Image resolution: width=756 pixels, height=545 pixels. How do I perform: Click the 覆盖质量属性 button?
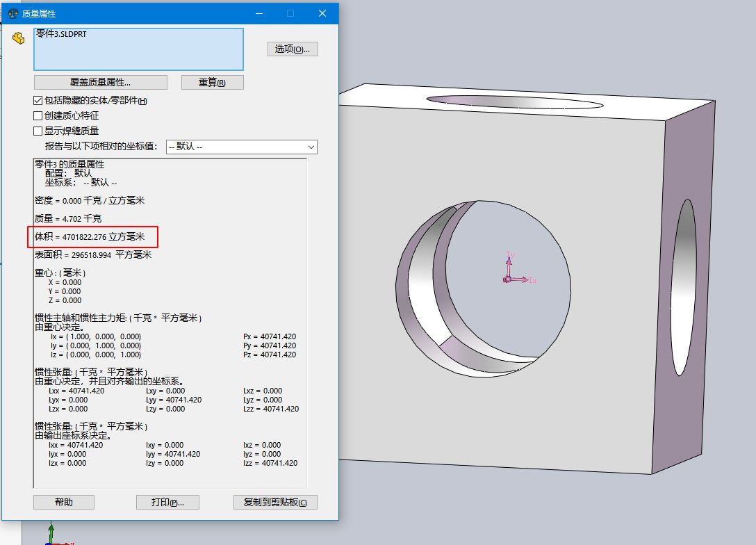pos(101,82)
